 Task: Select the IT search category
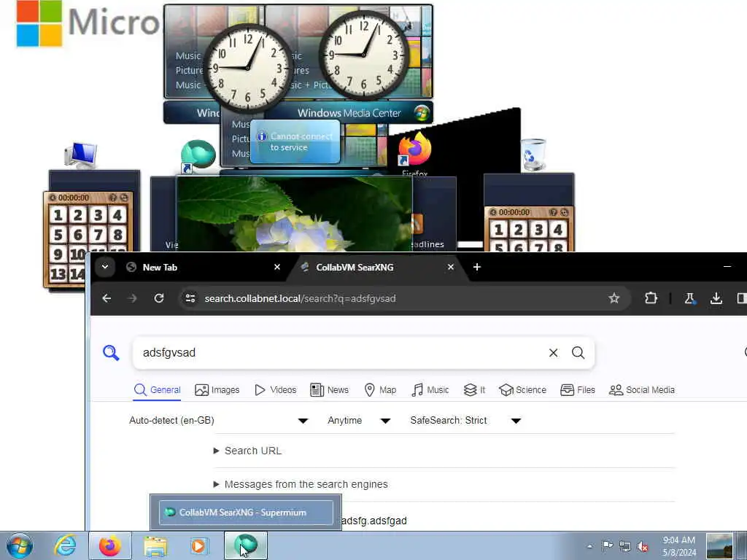(474, 390)
